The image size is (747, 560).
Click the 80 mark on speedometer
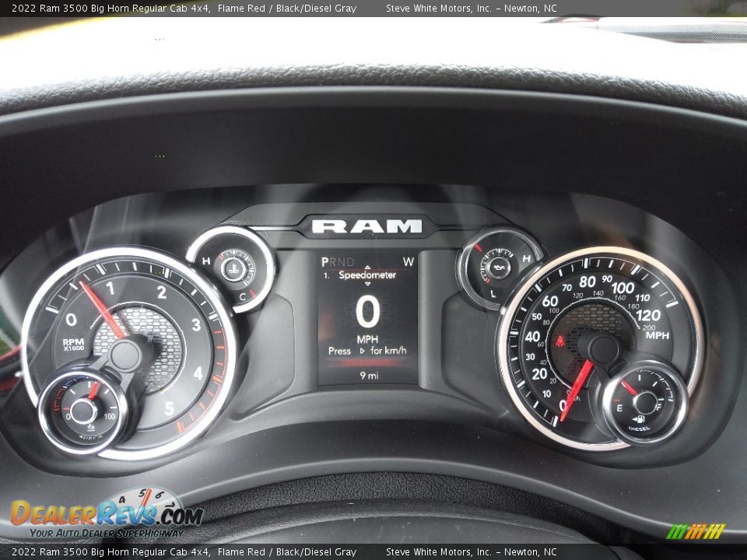(x=587, y=282)
